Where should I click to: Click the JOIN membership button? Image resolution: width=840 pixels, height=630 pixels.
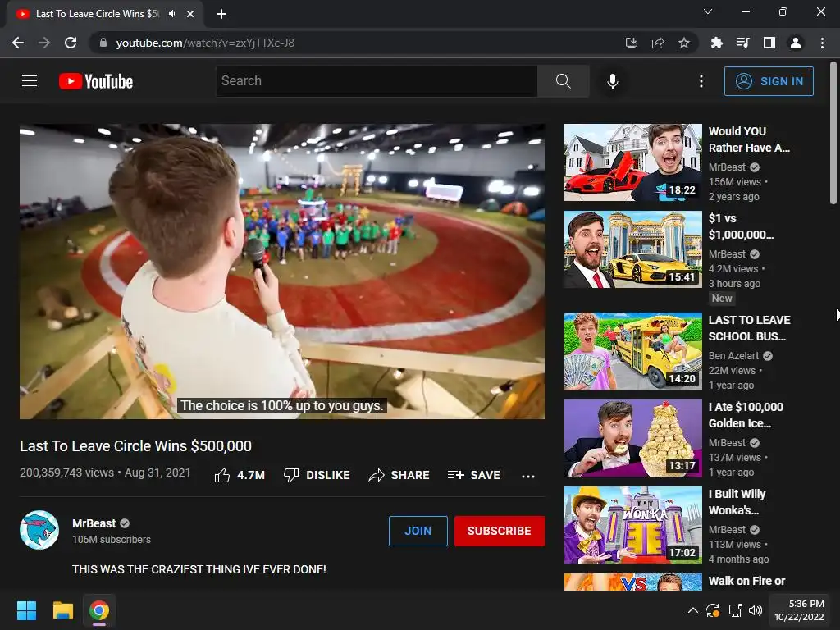[418, 531]
